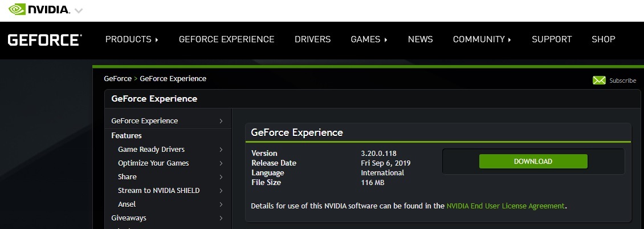
Task: Click chevron beside Stream to NVIDIA SHIELD
Action: click(221, 191)
